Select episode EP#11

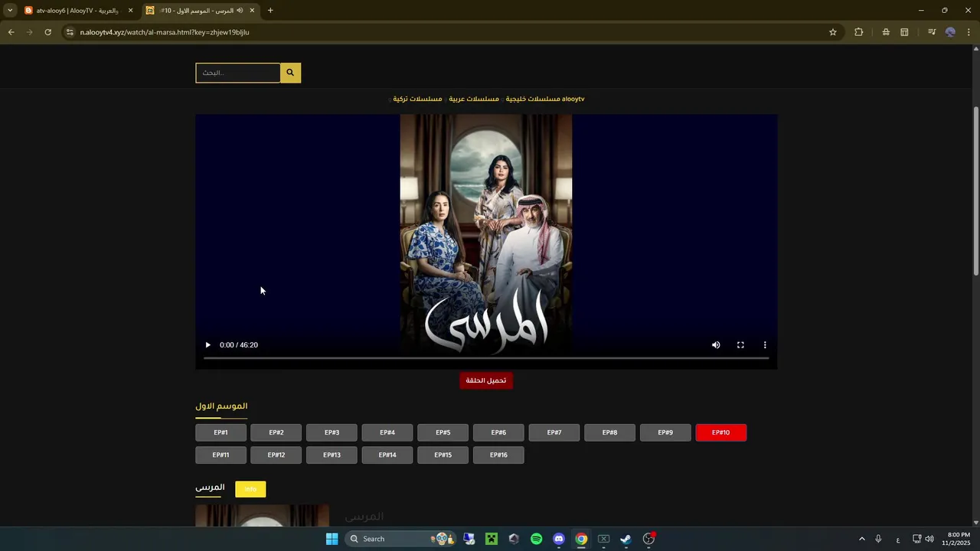pyautogui.click(x=220, y=455)
